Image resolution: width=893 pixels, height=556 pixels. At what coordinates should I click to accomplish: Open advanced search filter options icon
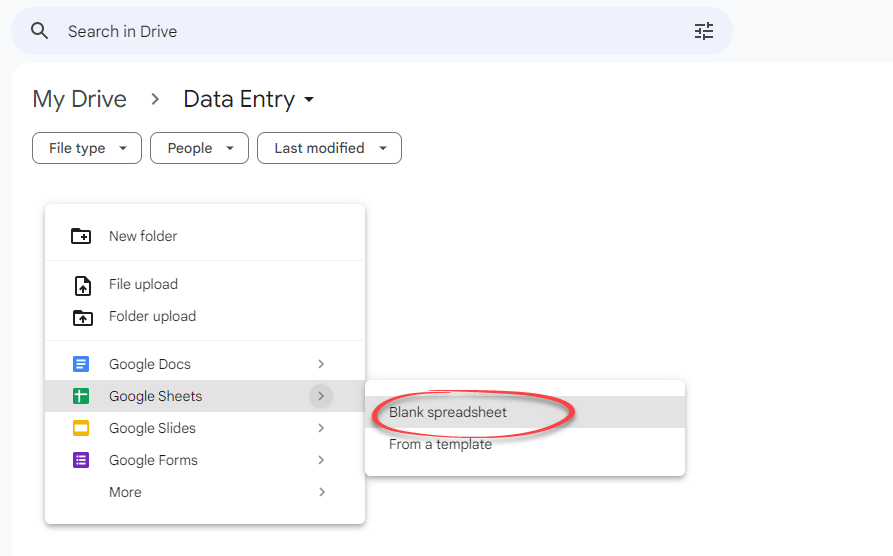704,31
